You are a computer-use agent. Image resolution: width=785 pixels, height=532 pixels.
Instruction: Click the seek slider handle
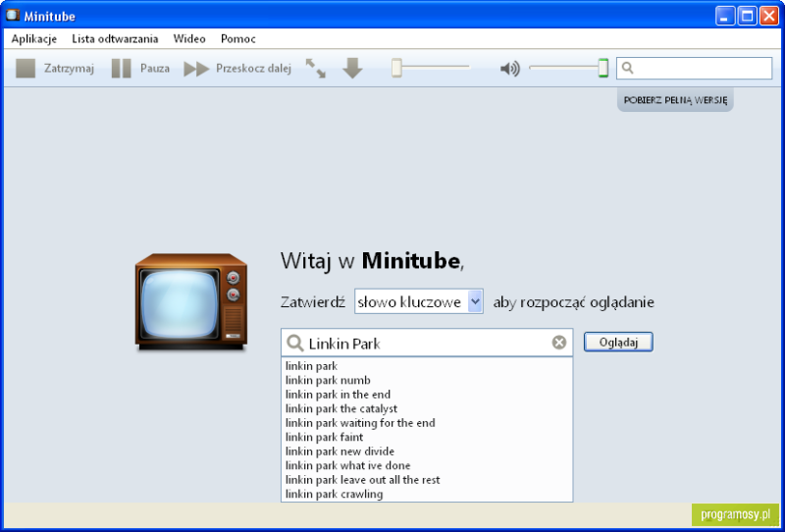pyautogui.click(x=396, y=68)
